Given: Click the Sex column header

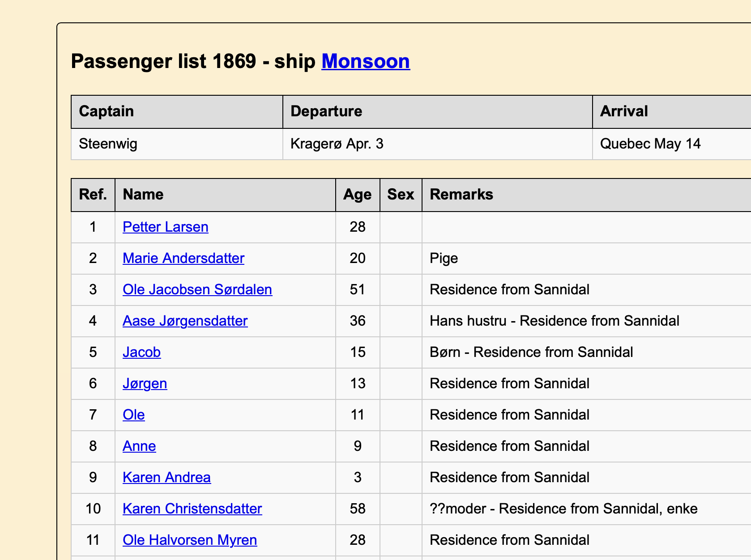Looking at the screenshot, I should point(401,194).
